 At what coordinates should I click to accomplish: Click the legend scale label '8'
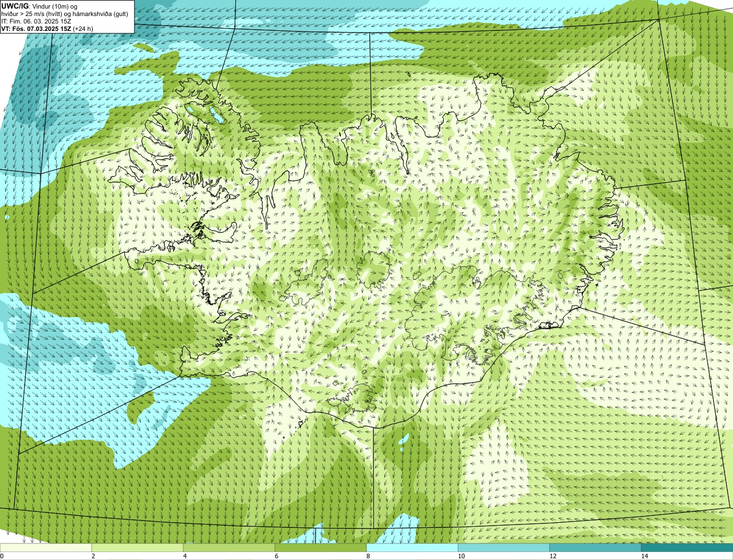tap(368, 556)
